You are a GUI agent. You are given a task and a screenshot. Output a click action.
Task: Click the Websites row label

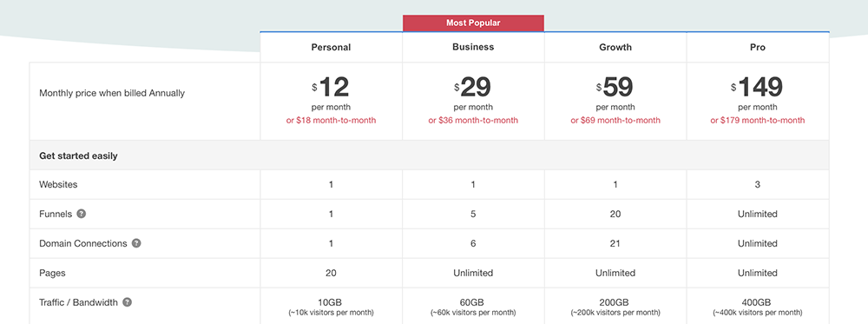[58, 184]
